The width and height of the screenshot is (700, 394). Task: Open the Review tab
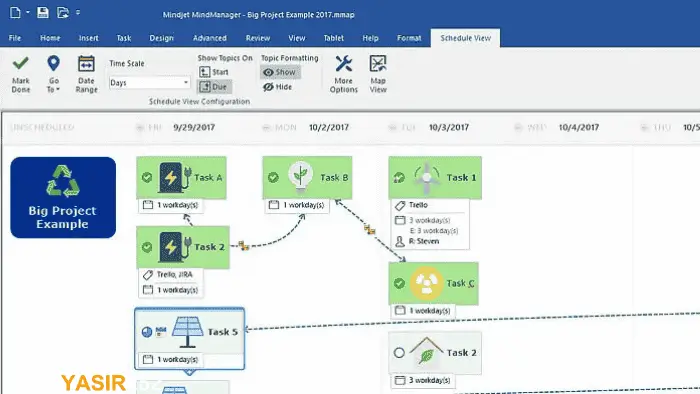click(x=258, y=38)
